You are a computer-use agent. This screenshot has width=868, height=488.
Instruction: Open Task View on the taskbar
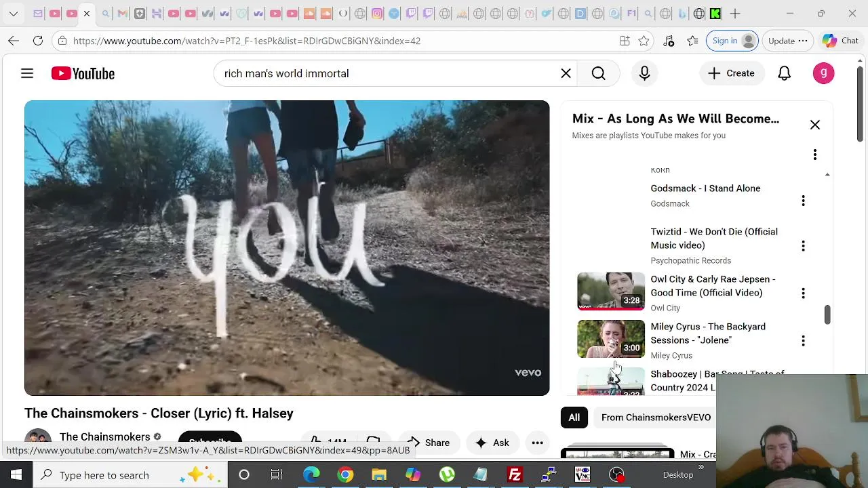(x=277, y=475)
